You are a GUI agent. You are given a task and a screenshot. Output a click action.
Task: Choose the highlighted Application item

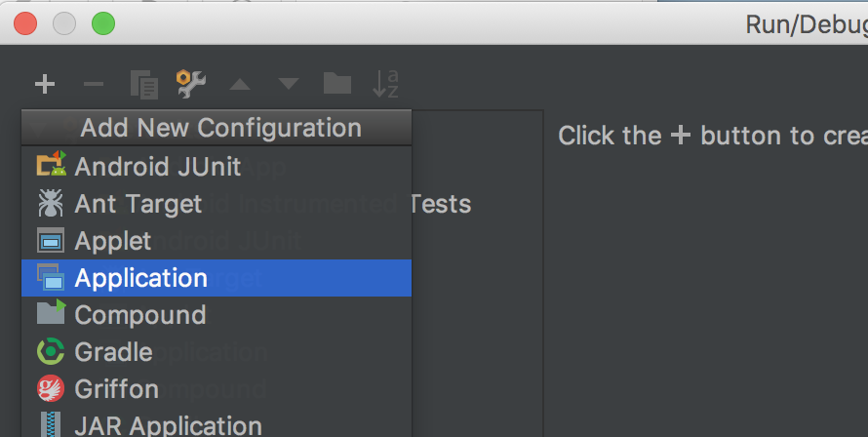[140, 278]
